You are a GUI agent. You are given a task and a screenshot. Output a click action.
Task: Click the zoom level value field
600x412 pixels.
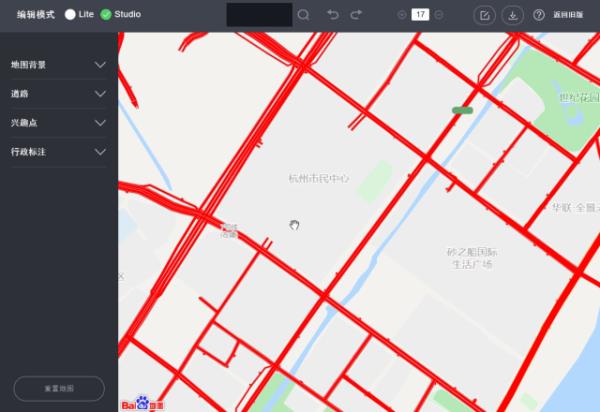(420, 15)
